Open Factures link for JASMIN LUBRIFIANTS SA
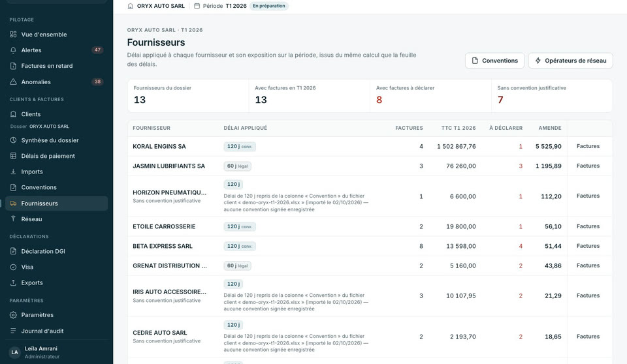The width and height of the screenshot is (627, 364). tap(588, 166)
